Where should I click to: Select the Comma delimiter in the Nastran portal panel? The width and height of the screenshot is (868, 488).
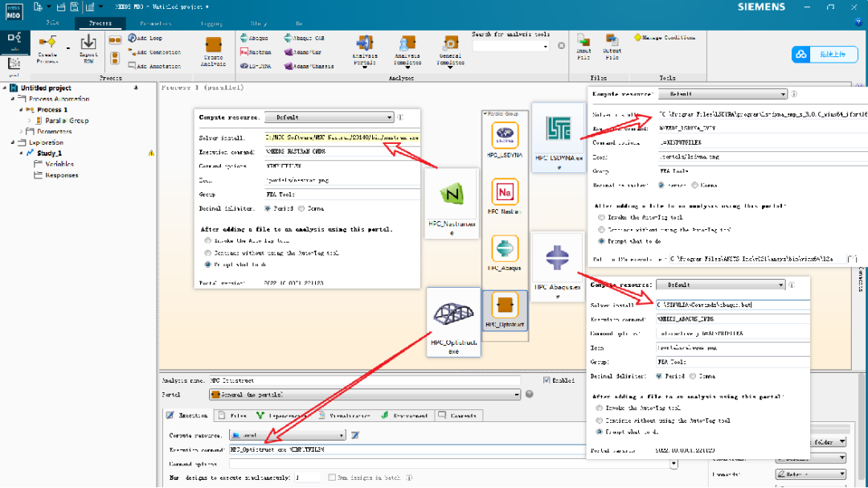[x=301, y=209]
